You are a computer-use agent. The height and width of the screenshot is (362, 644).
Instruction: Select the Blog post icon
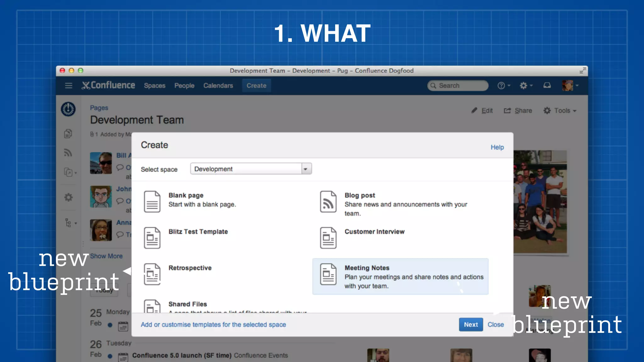pos(328,202)
